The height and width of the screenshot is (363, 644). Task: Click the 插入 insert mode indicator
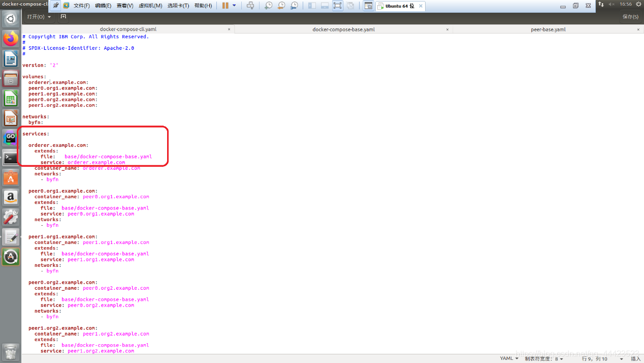635,358
